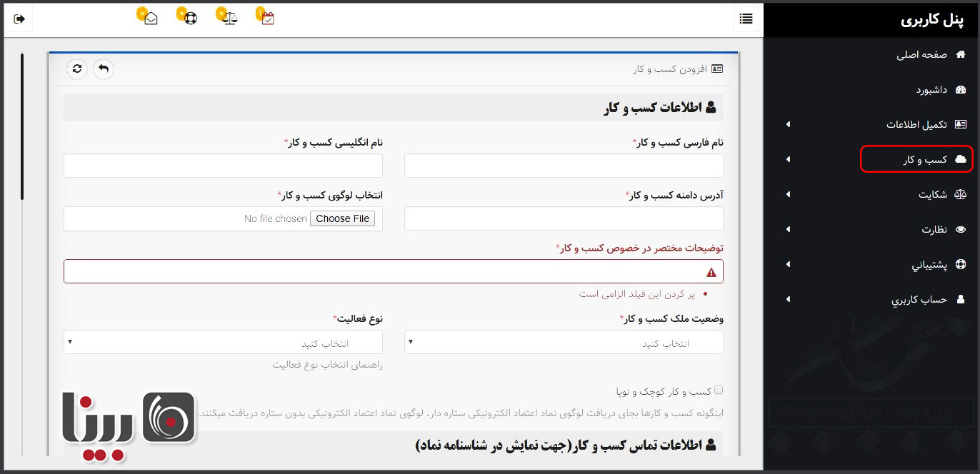Open the وضعیت ملک کسب و کار dropdown
The width and height of the screenshot is (980, 474).
(564, 342)
